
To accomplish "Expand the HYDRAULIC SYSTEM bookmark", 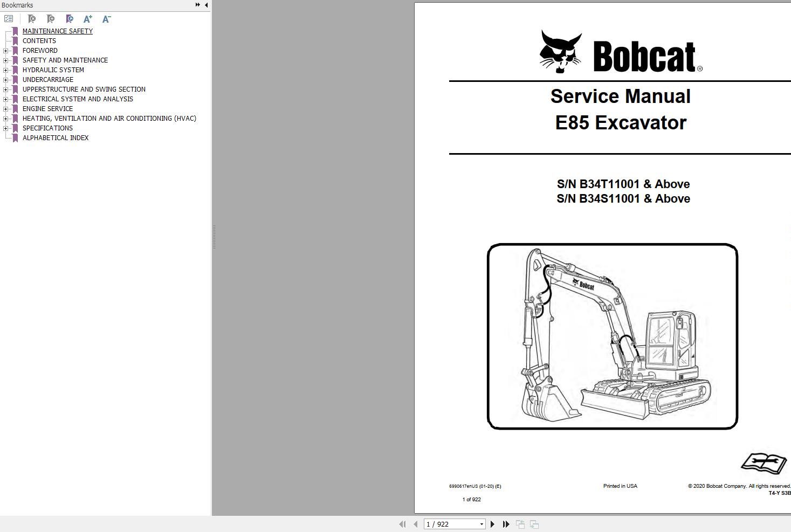I will (x=5, y=70).
